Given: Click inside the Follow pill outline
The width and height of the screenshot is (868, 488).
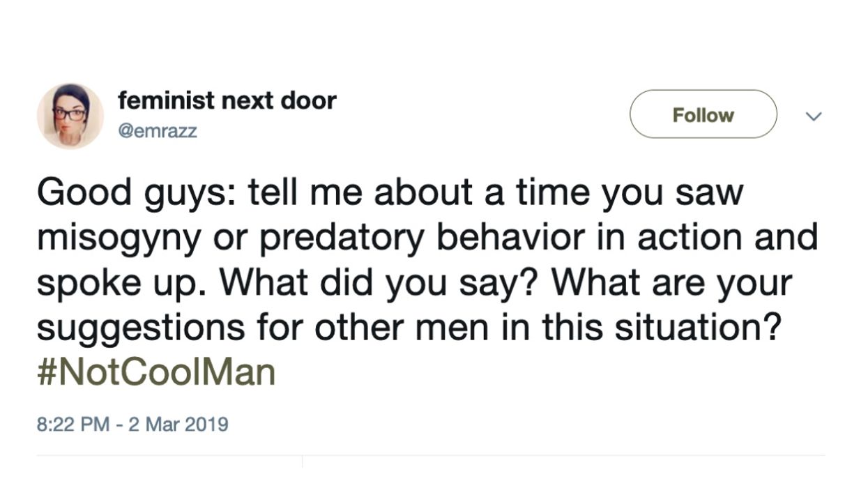Looking at the screenshot, I should tap(703, 114).
